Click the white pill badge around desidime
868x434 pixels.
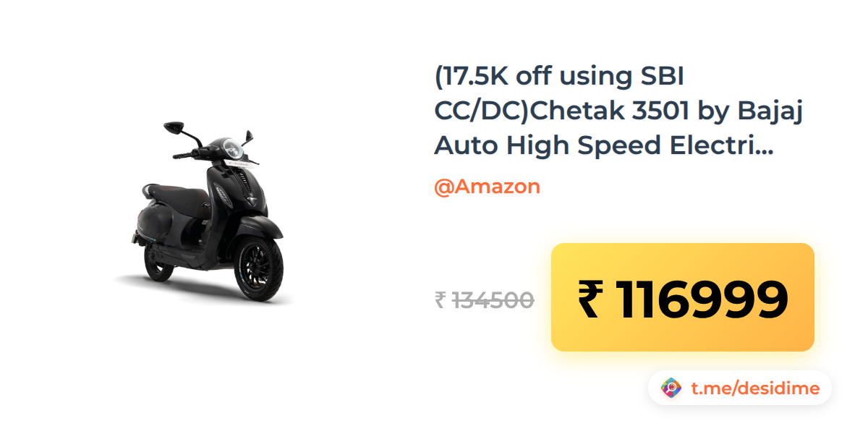pyautogui.click(x=740, y=388)
